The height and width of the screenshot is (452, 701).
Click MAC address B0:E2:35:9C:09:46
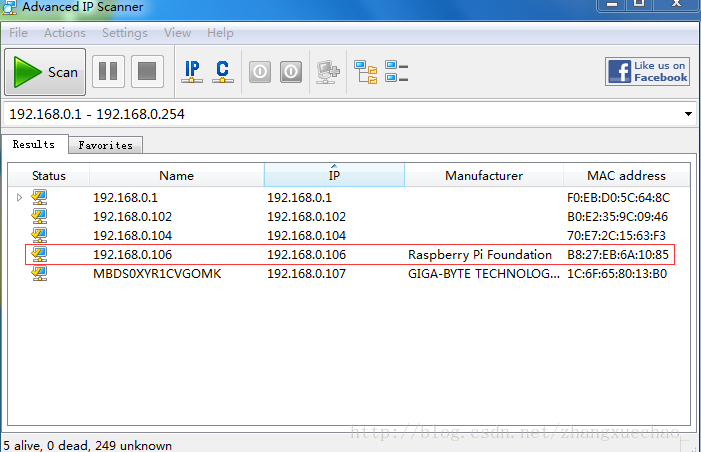point(617,216)
